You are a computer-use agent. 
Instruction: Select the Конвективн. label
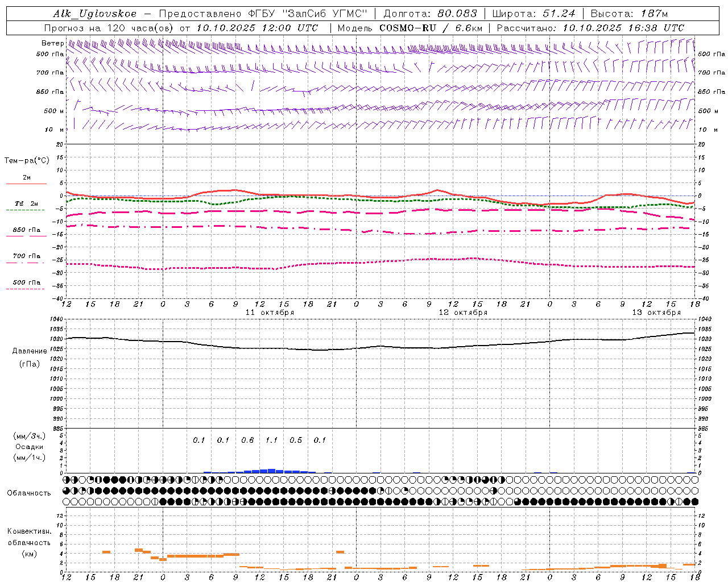pyautogui.click(x=29, y=531)
